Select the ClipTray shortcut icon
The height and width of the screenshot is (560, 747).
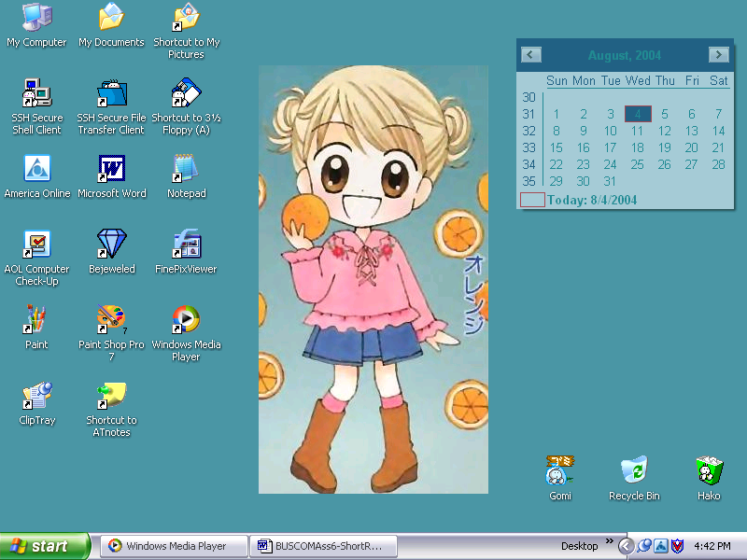point(37,395)
